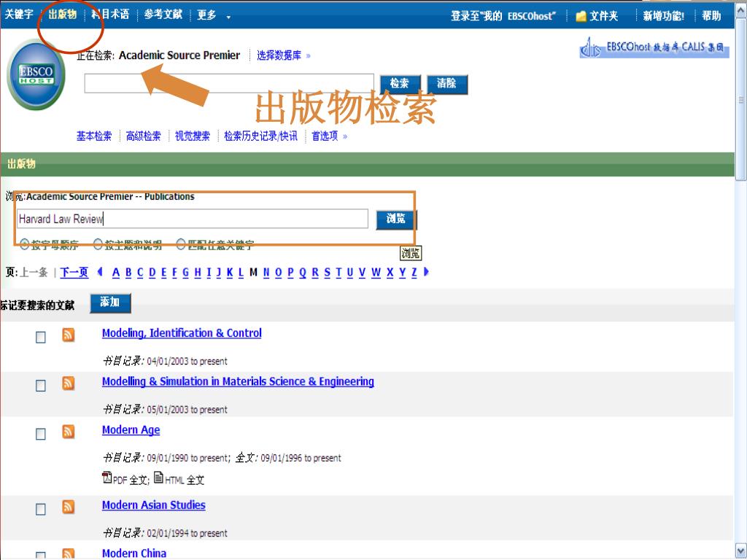Click RSS feed icon for Modern Age
The width and height of the screenshot is (747, 560).
69,432
